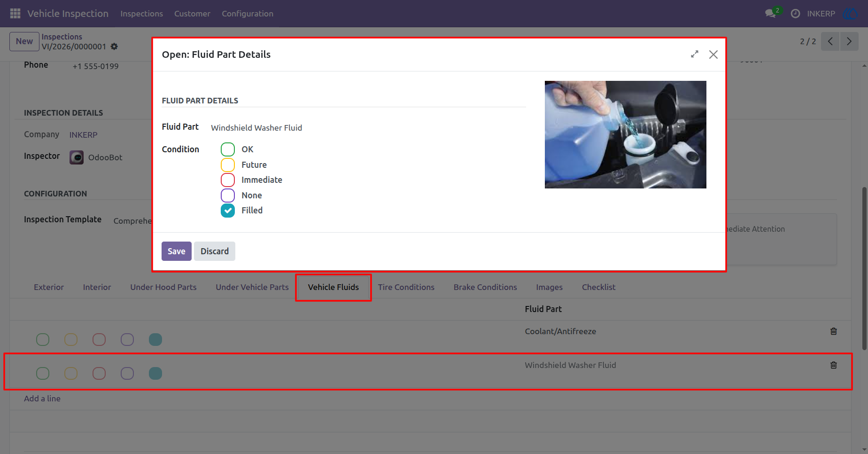
Task: Select the Future condition radio
Action: coord(228,165)
